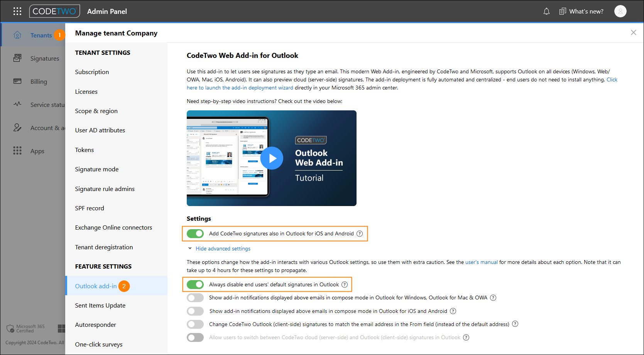The height and width of the screenshot is (355, 644).
Task: Select Subscription under Tenant Settings
Action: pyautogui.click(x=91, y=72)
